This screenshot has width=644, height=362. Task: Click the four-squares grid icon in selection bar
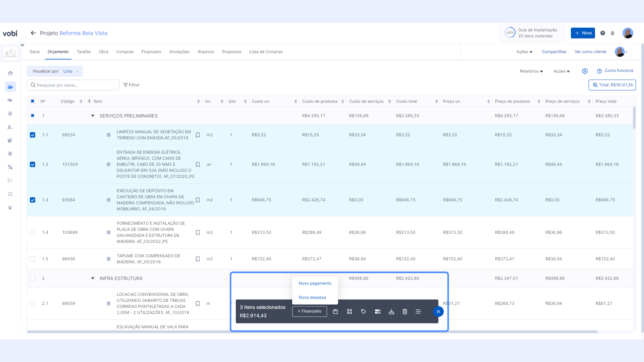click(x=350, y=312)
